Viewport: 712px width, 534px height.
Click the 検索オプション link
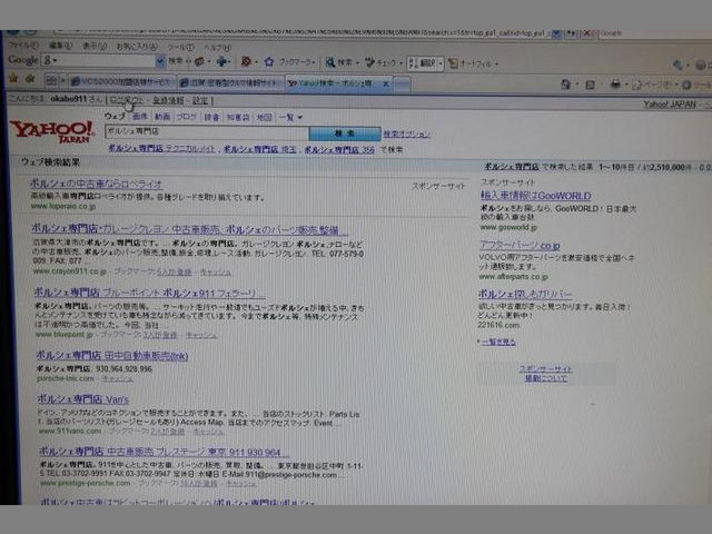coord(407,133)
